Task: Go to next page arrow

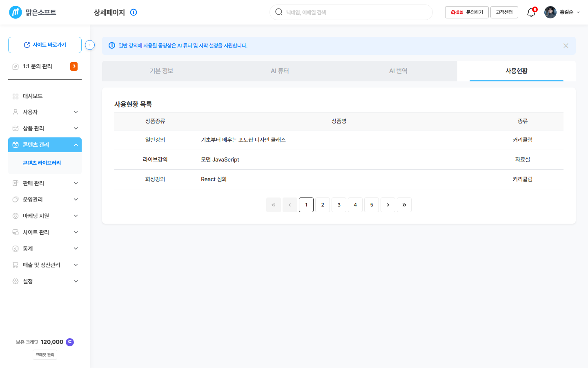Action: point(388,205)
